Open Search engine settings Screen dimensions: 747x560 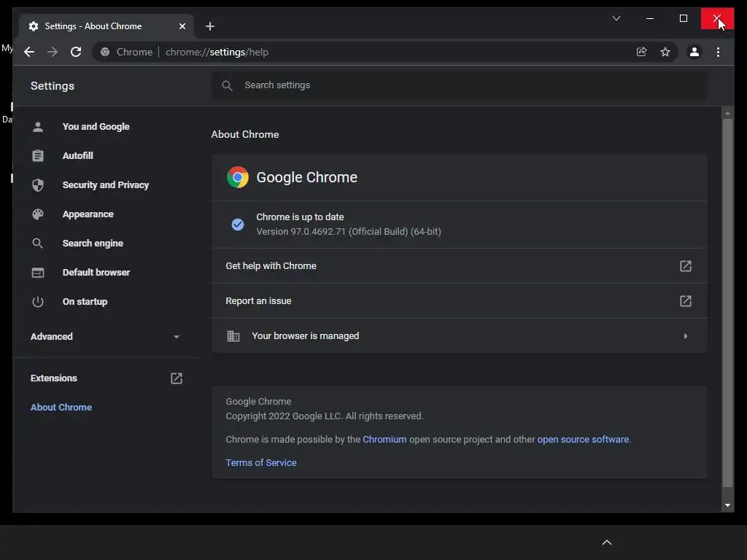tap(93, 244)
